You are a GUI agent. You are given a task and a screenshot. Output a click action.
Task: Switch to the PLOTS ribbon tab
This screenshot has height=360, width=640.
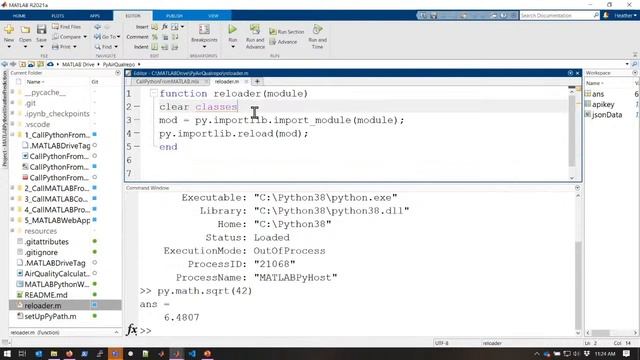pos(58,16)
